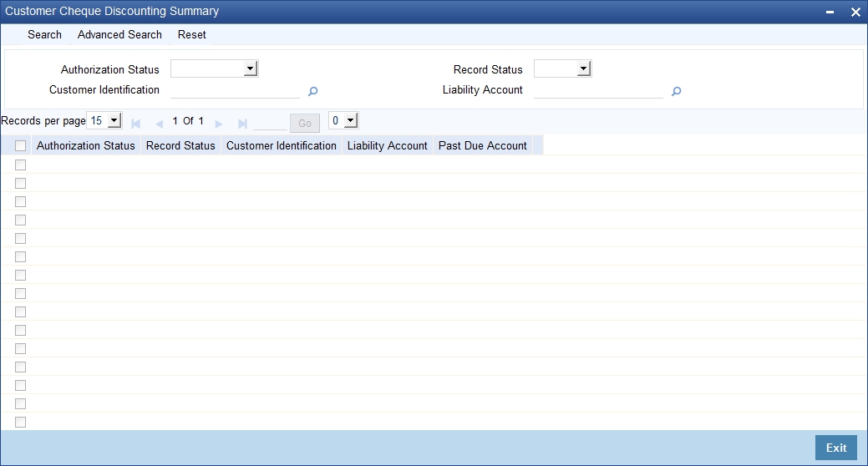Click Search in the menu bar
Viewport: 868px width, 466px height.
pyautogui.click(x=44, y=34)
